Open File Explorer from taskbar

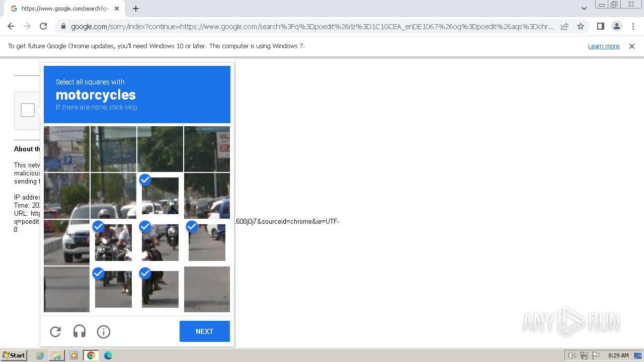(57, 355)
